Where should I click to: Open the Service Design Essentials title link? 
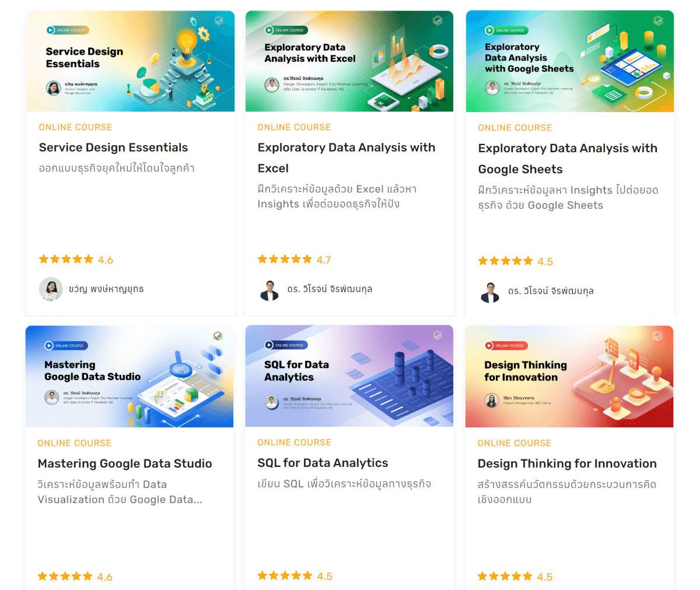(x=113, y=147)
